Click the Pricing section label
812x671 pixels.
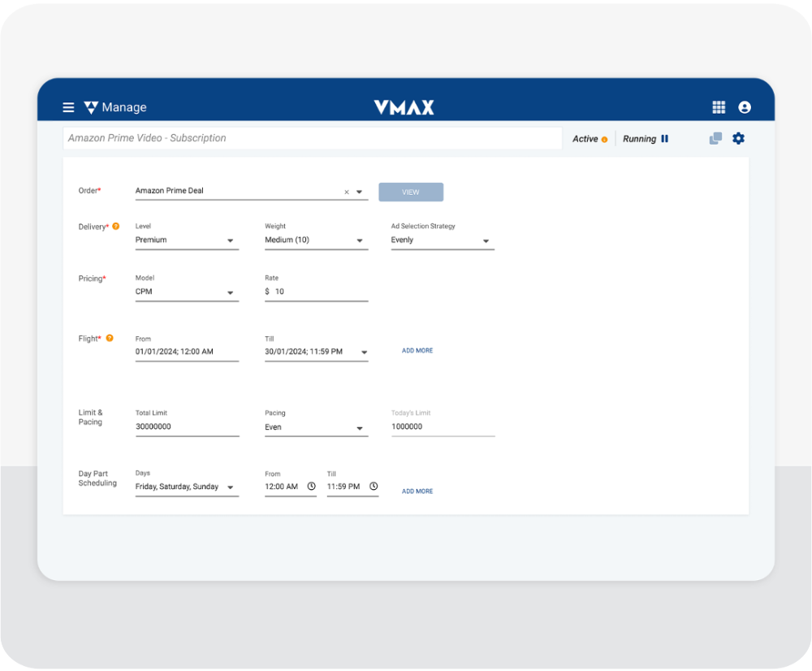coord(92,279)
